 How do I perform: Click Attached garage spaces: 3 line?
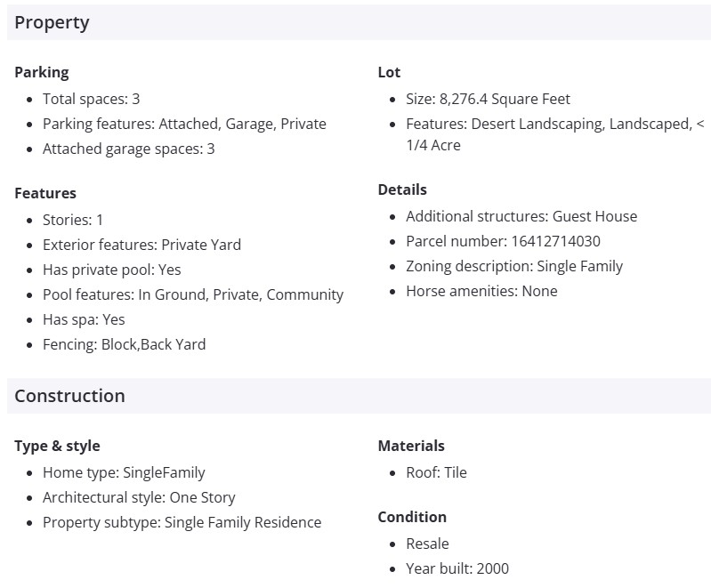[x=128, y=149]
